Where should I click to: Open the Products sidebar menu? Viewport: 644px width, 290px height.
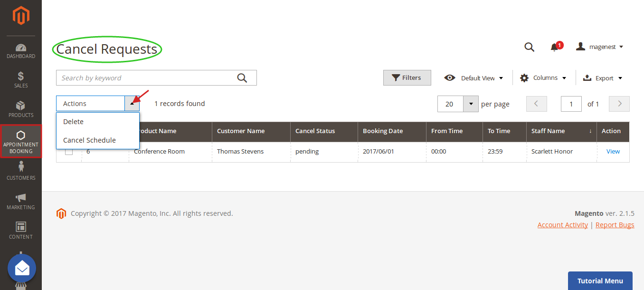click(21, 109)
